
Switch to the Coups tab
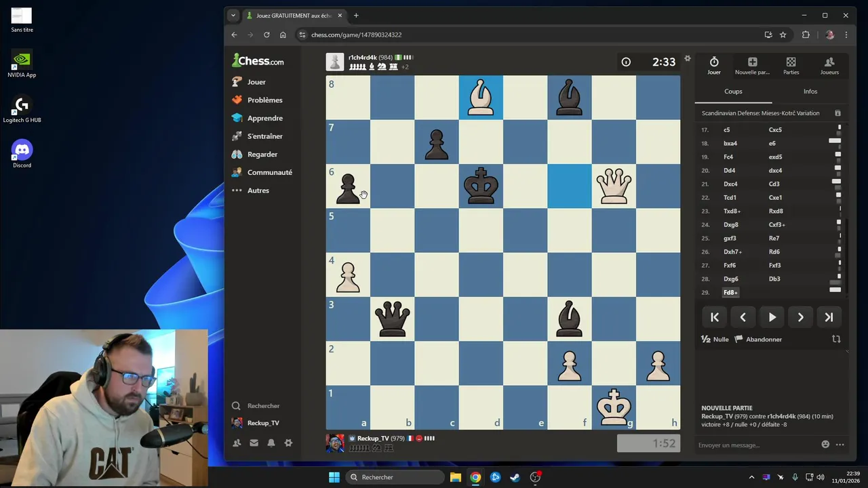(733, 91)
